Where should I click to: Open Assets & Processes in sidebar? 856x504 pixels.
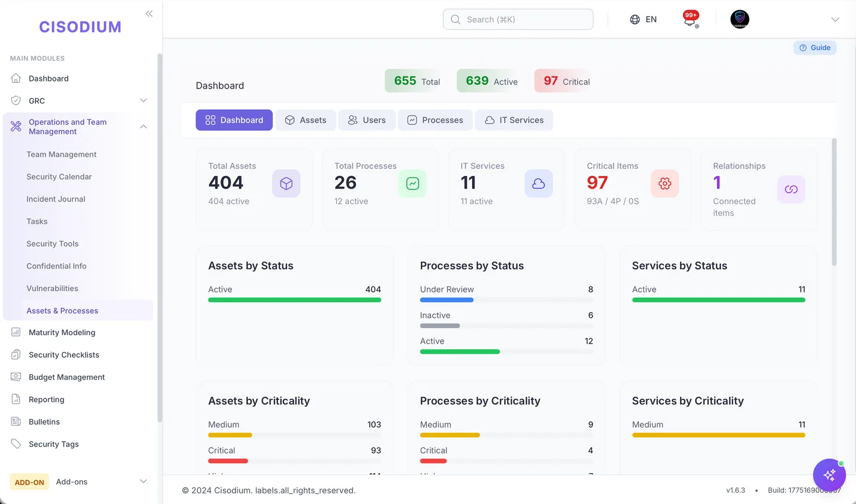point(62,311)
